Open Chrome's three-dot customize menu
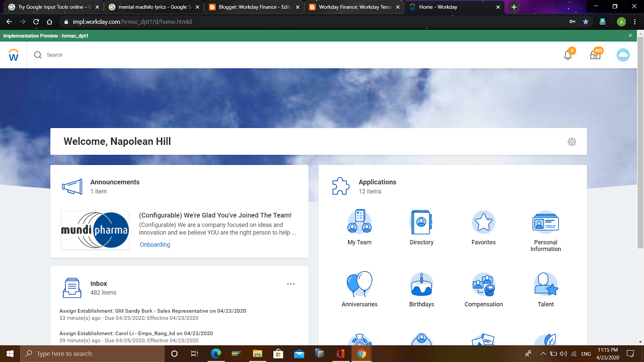The height and width of the screenshot is (362, 644). click(x=635, y=22)
